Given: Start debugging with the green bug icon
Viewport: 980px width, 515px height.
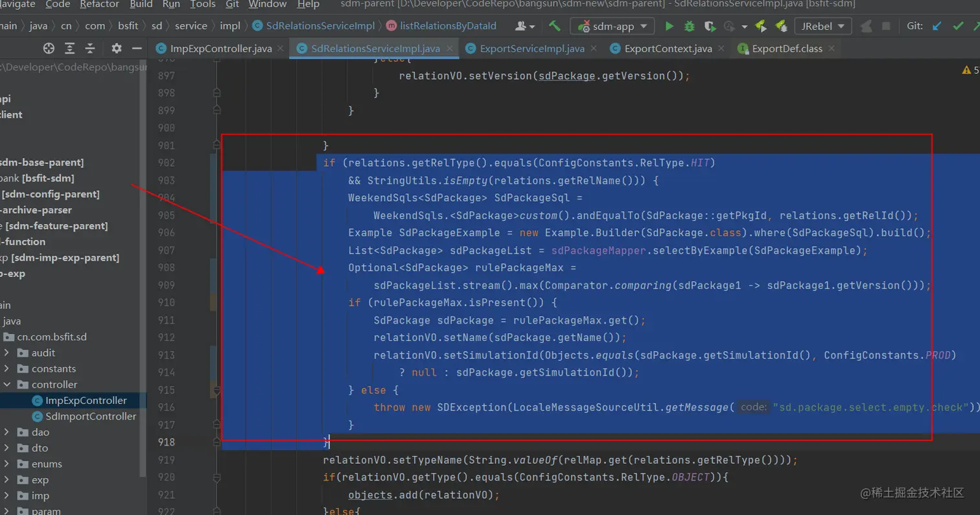Looking at the screenshot, I should point(690,26).
